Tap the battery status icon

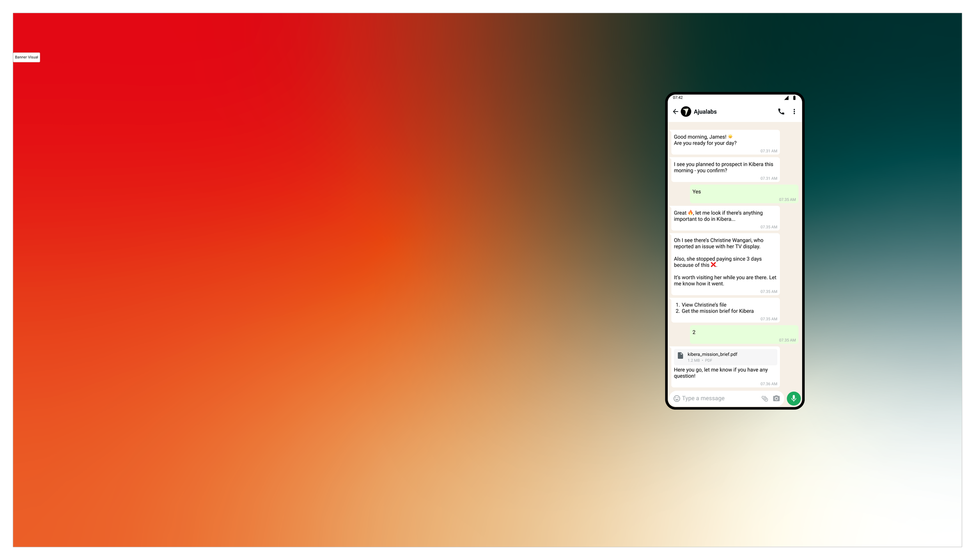(x=794, y=98)
